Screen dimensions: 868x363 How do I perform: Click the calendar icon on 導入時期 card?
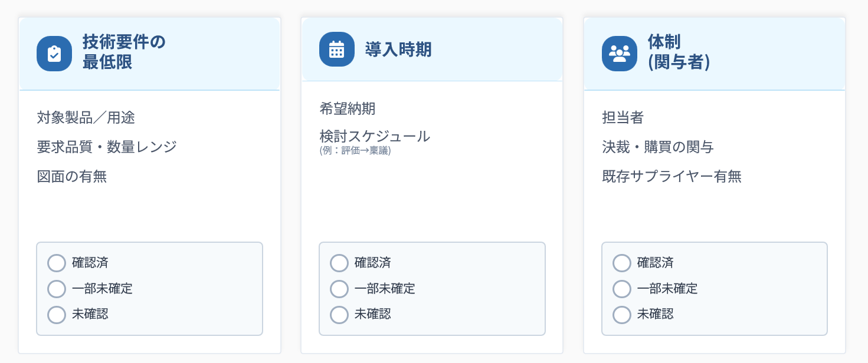coord(336,49)
